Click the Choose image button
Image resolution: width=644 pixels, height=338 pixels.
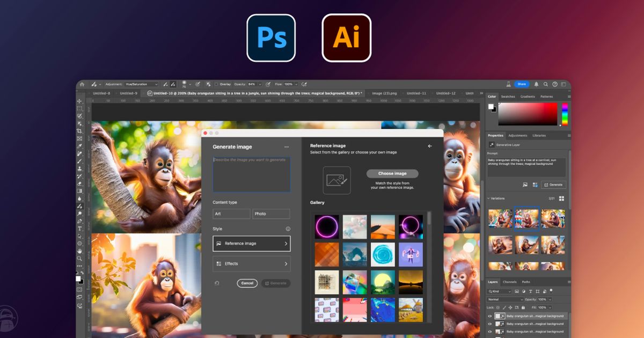pyautogui.click(x=392, y=173)
